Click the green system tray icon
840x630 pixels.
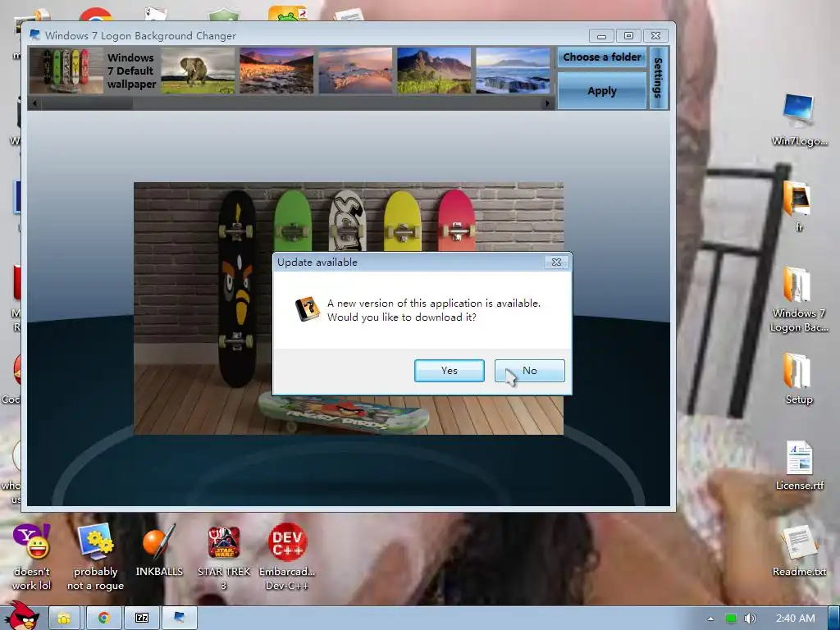(730, 619)
